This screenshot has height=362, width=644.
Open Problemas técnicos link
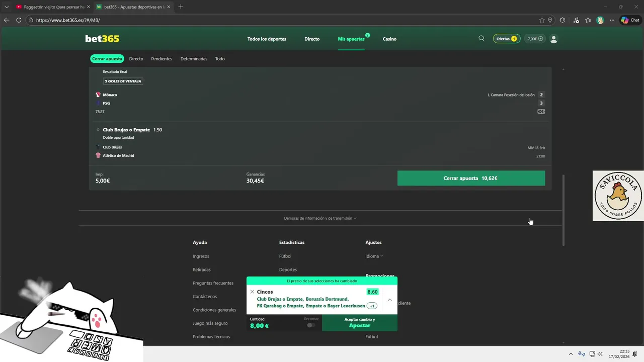pyautogui.click(x=211, y=336)
